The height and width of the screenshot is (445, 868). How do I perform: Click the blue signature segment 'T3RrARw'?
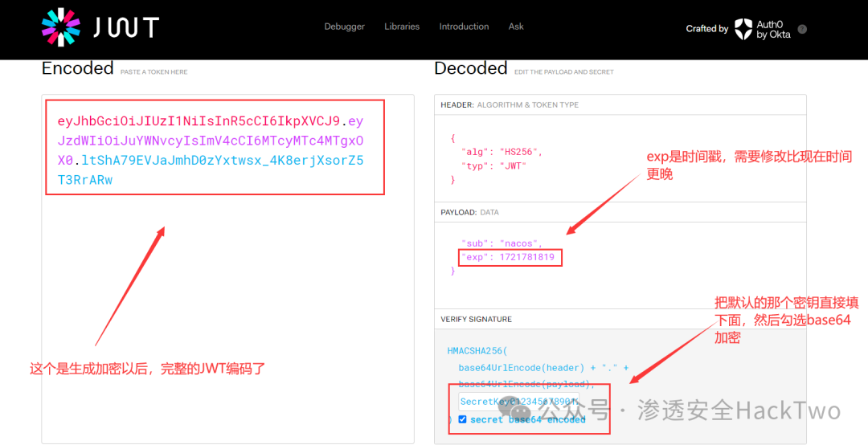click(85, 180)
